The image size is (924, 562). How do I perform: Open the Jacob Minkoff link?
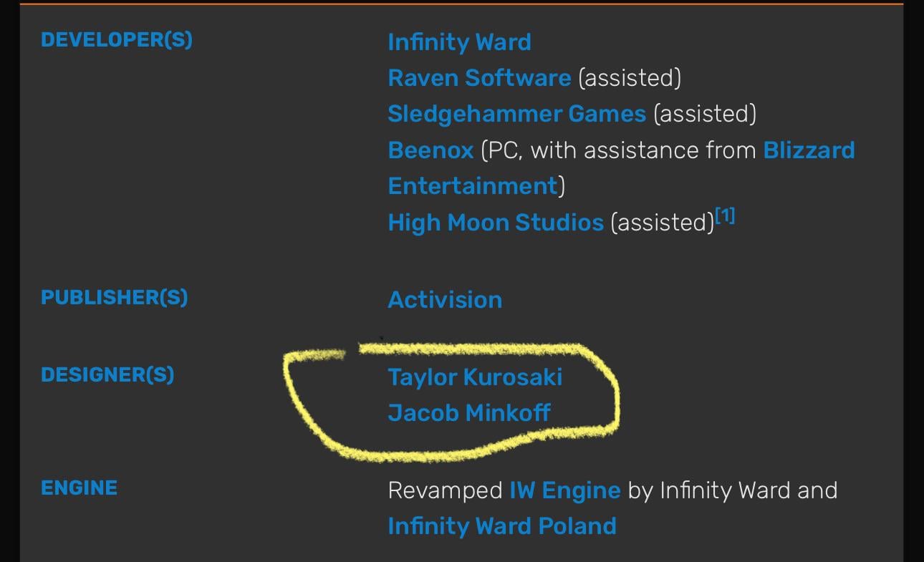pos(469,413)
